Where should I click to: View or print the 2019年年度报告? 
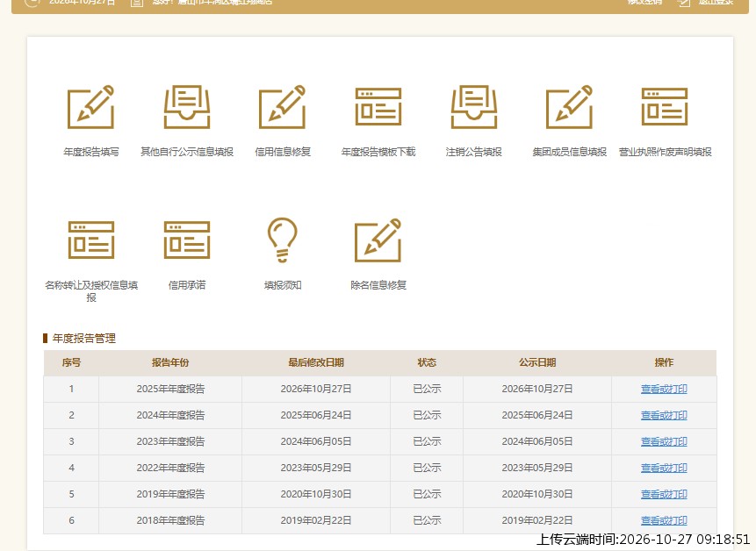tap(664, 494)
